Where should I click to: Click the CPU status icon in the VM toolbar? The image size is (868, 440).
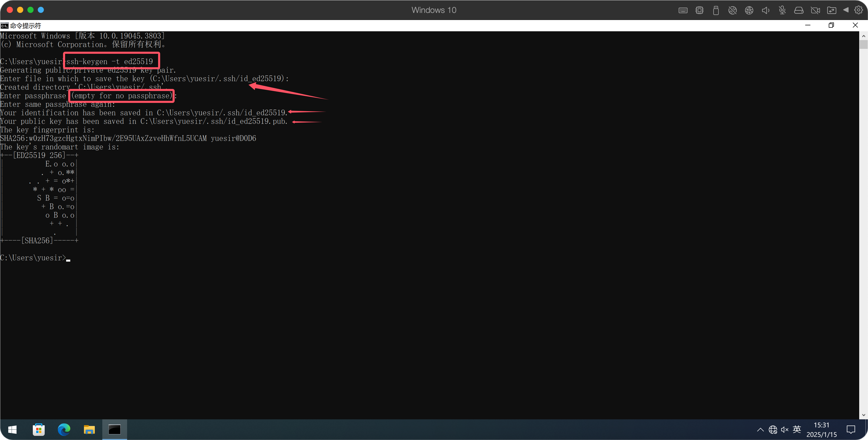tap(699, 10)
